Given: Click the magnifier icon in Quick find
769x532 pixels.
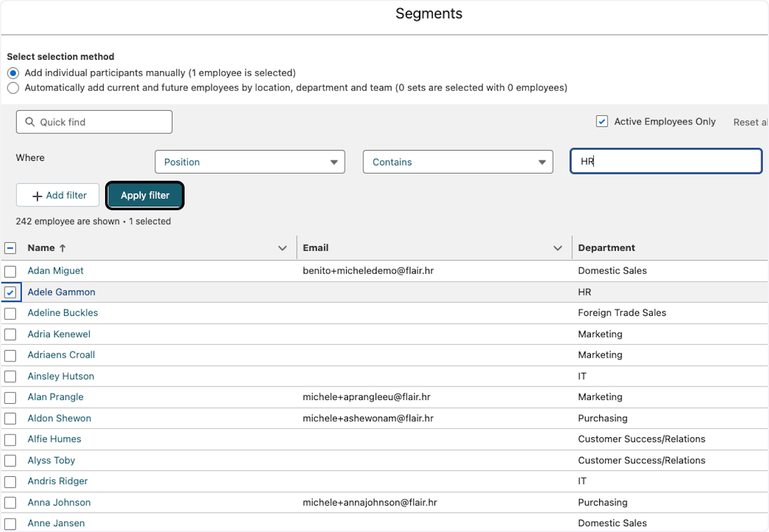Looking at the screenshot, I should point(30,122).
